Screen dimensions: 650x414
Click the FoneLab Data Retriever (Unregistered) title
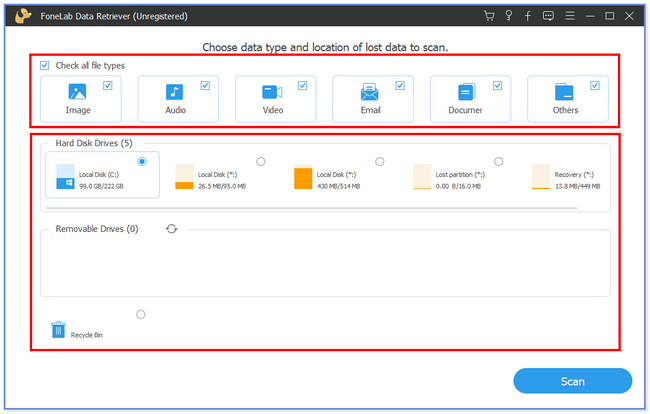coord(114,16)
